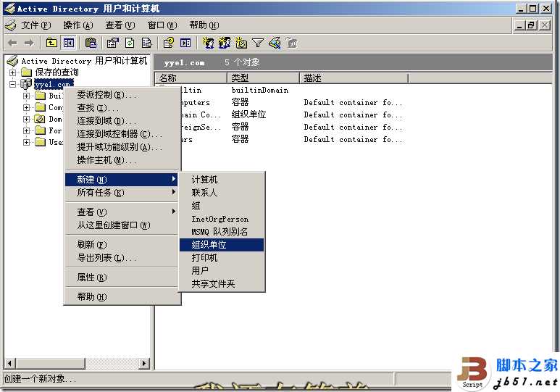560x392 pixels.
Task: Click the Filter funnel toolbar icon
Action: tap(257, 43)
